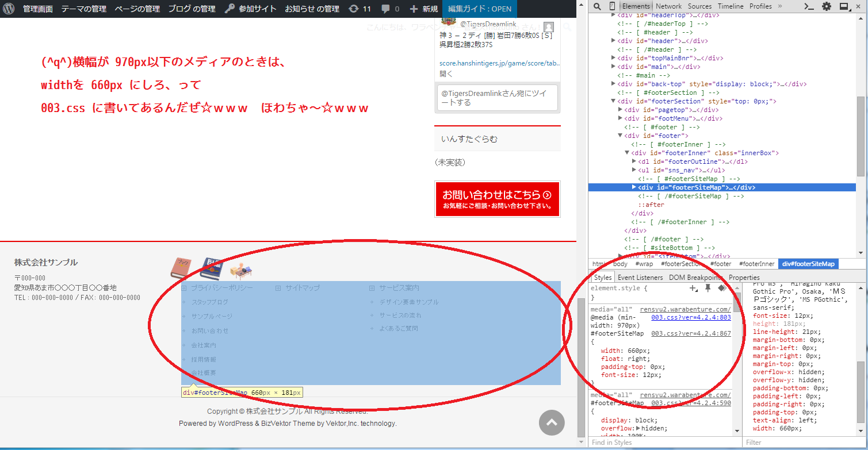Switch to the Network panel
This screenshot has height=450, width=868.
pyautogui.click(x=668, y=6)
